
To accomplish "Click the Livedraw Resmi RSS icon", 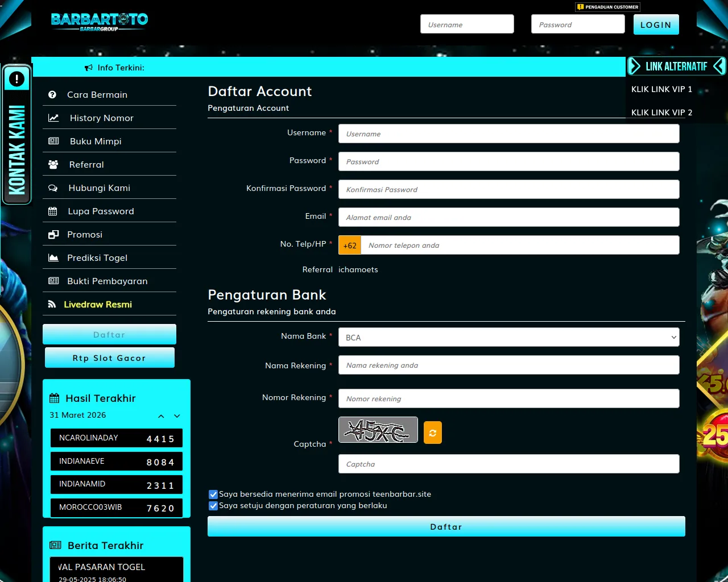I will 52,305.
